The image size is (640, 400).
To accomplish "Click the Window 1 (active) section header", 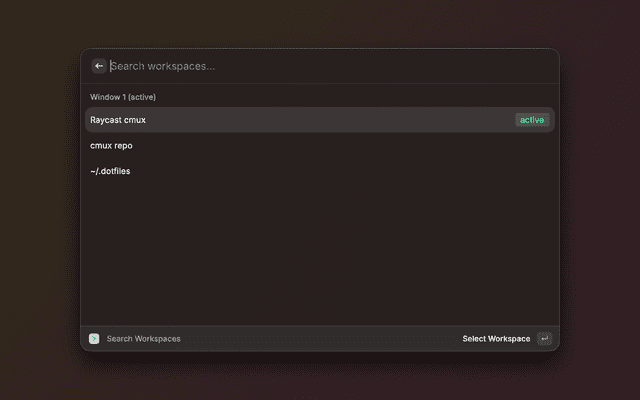I will pos(123,97).
